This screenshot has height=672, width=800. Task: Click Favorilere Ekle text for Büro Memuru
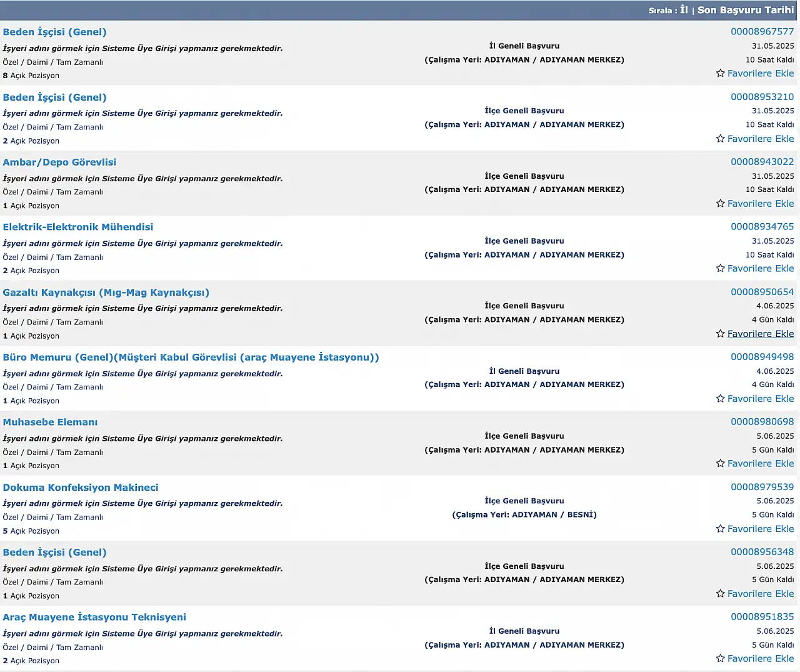coord(761,399)
